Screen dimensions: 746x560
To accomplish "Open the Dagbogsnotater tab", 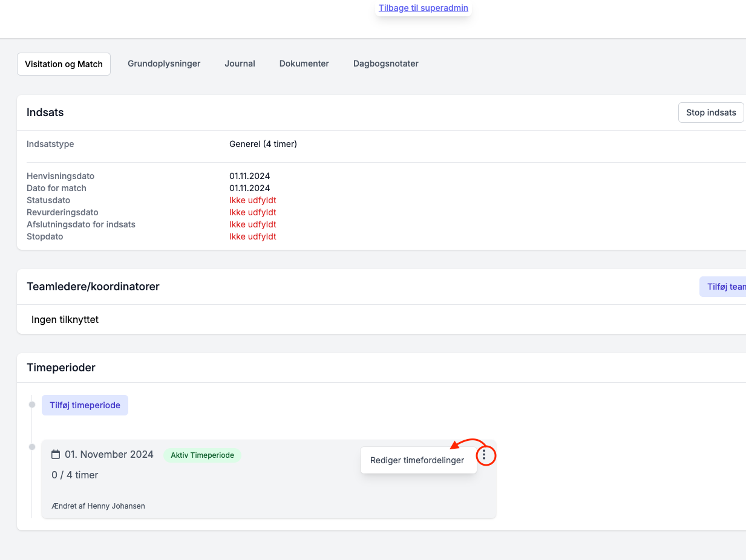I will click(x=386, y=63).
